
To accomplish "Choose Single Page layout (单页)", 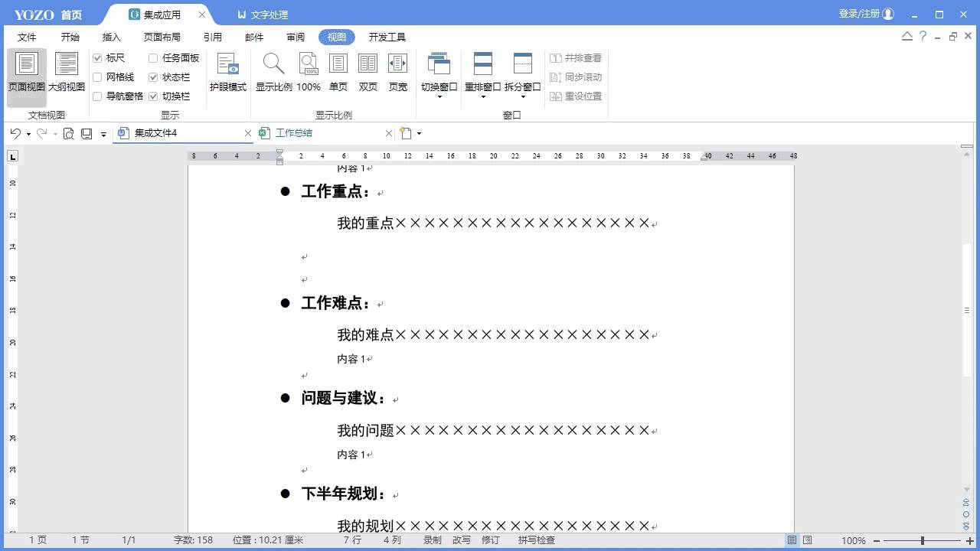I will coord(338,73).
